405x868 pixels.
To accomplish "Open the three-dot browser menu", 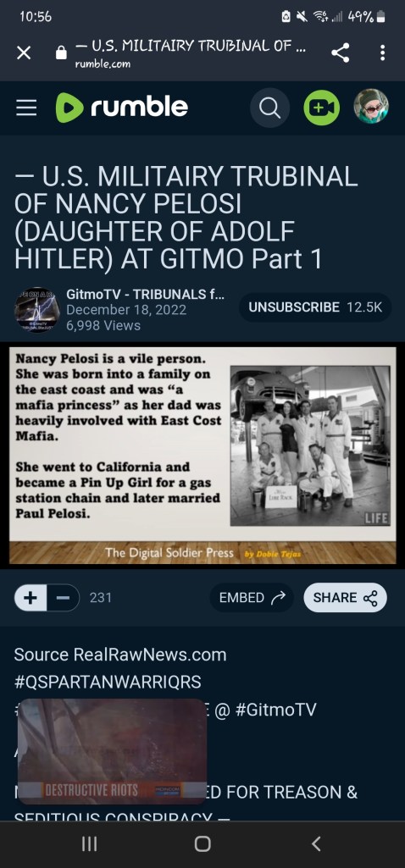I will coord(382,53).
